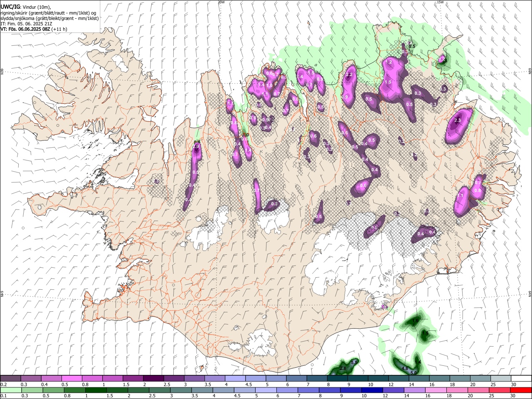This screenshot has height=399, width=532.
Task: Click the '12' label in the bottom legend row
Action: click(x=384, y=396)
